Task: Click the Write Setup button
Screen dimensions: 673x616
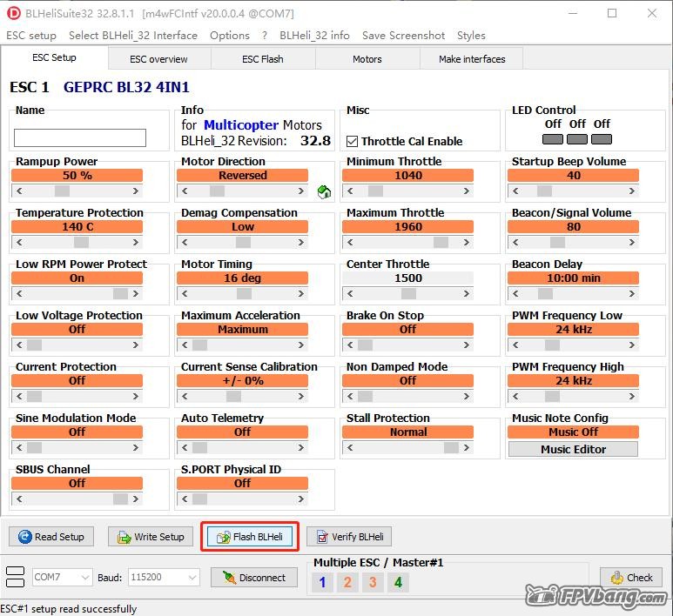Action: pyautogui.click(x=151, y=537)
